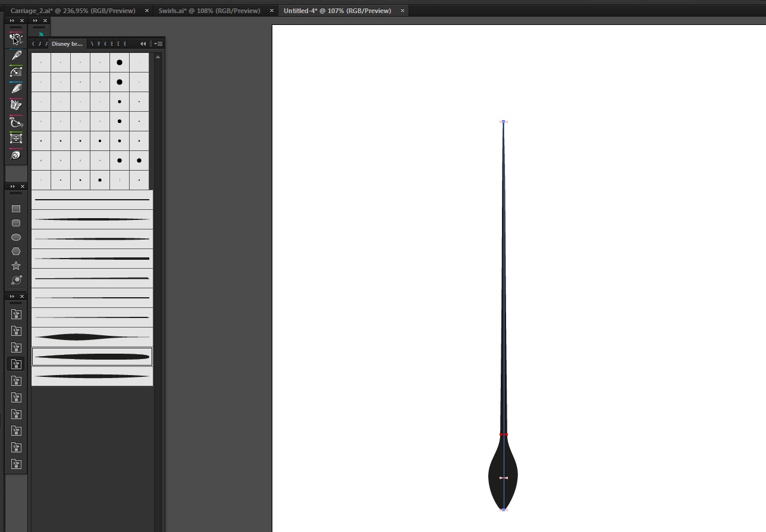Choose the last brush stroke in the list

(x=92, y=376)
